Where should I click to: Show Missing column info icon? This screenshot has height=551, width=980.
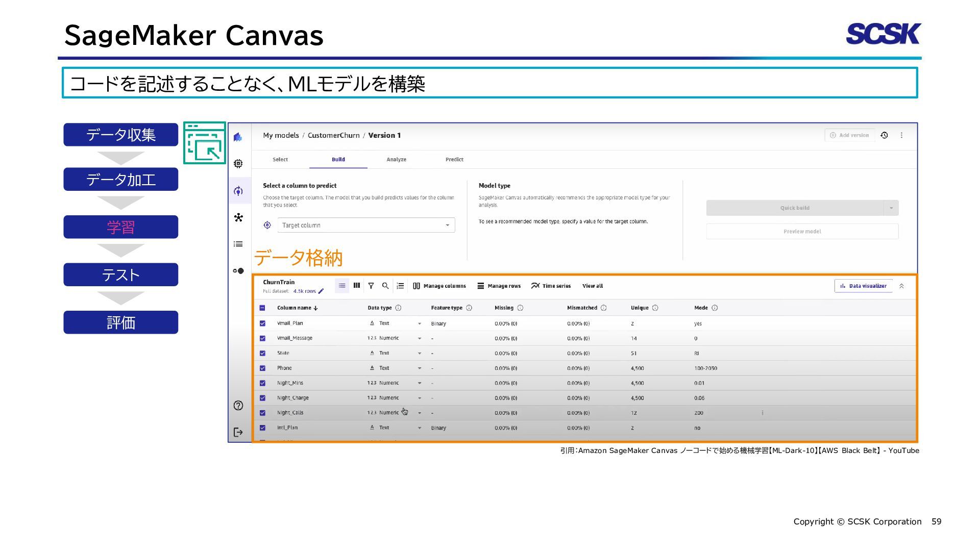[x=520, y=308]
